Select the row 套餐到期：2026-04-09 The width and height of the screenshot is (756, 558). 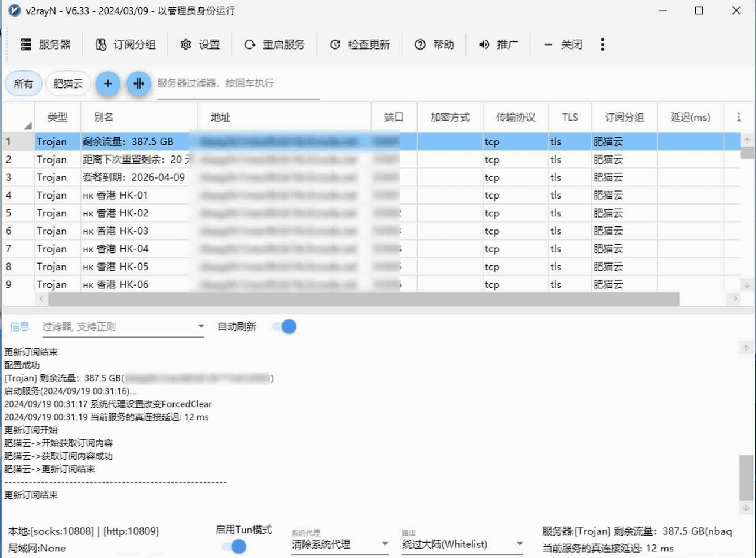coord(371,177)
